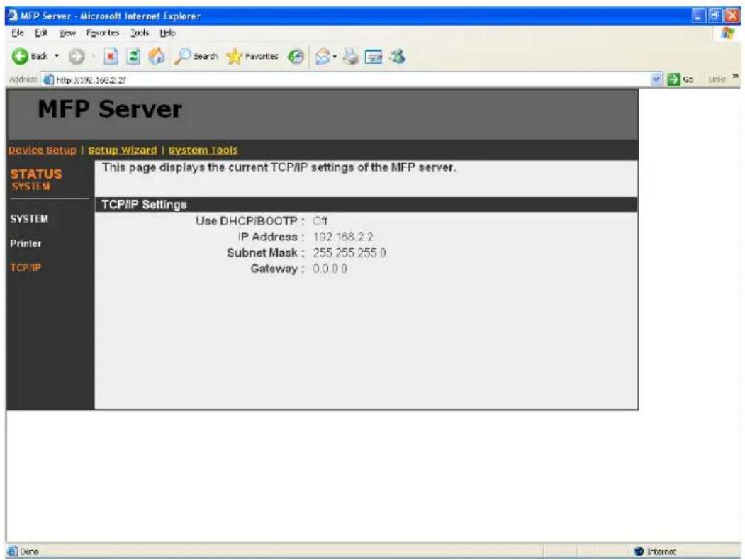Screen dimensions: 745x560
Task: Expand the Links toolbar chevron
Action: tap(735, 77)
